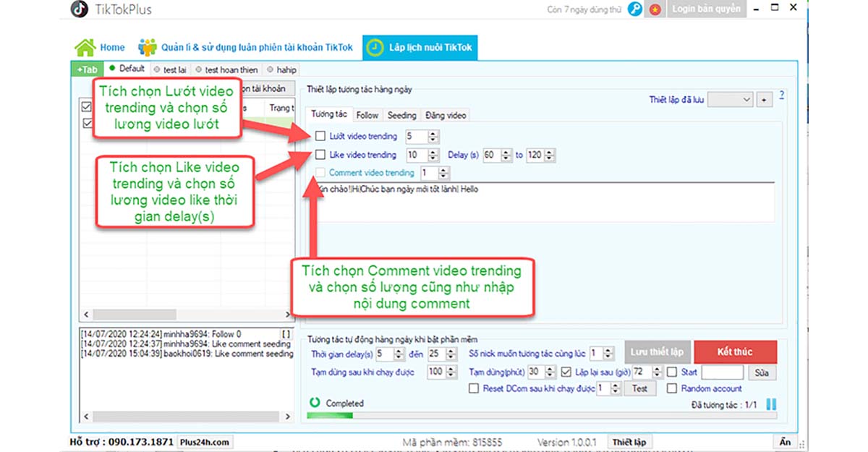Click the Test button

click(639, 388)
